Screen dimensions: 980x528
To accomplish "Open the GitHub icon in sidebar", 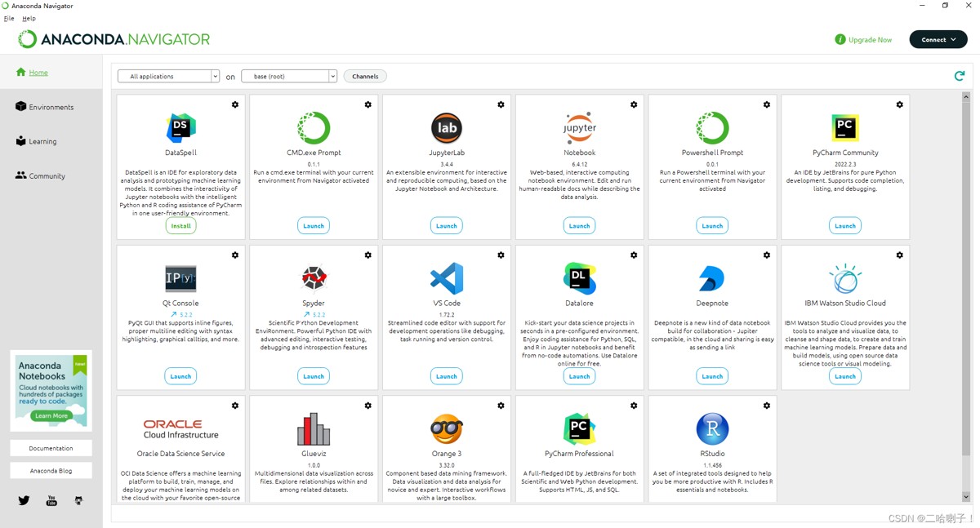I will click(78, 500).
